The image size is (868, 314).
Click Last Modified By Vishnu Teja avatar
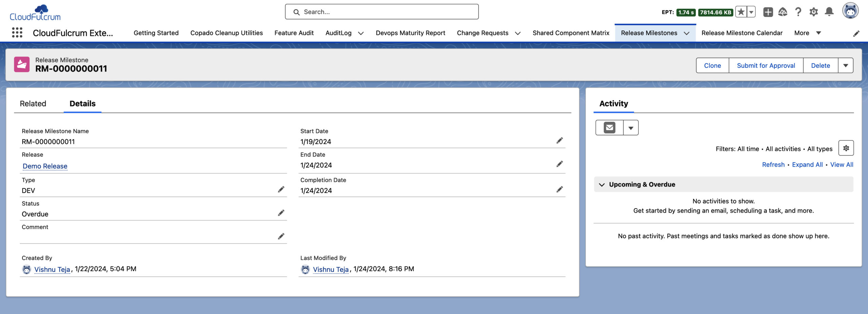(x=305, y=270)
